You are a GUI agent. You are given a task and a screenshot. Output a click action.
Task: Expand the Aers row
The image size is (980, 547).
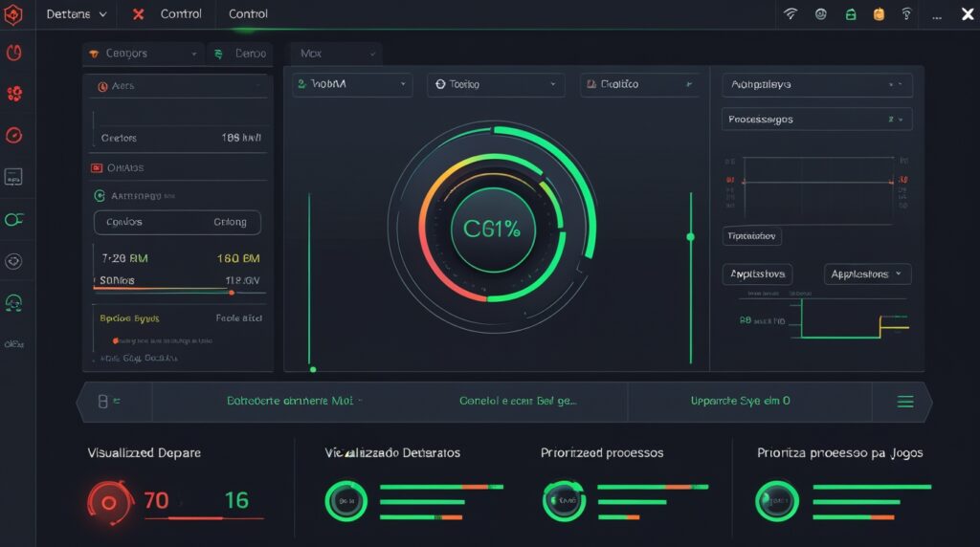(178, 86)
